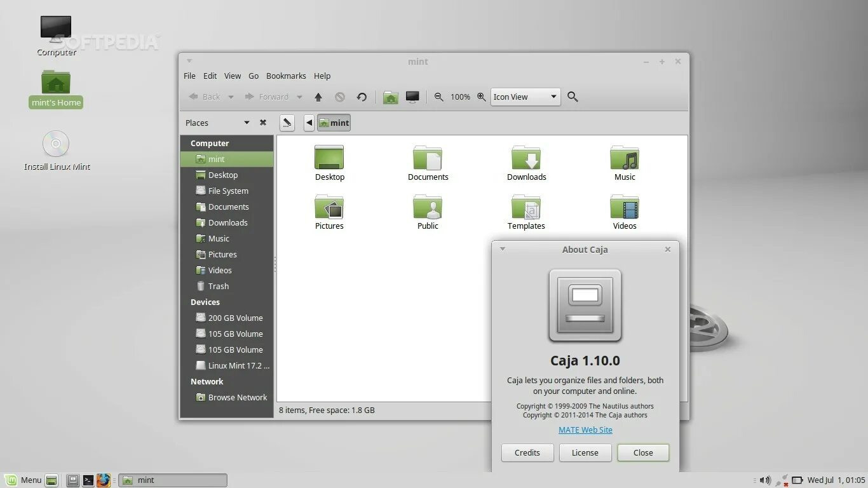Click the Search magnifier icon
Screen dimensions: 868x488
573,97
